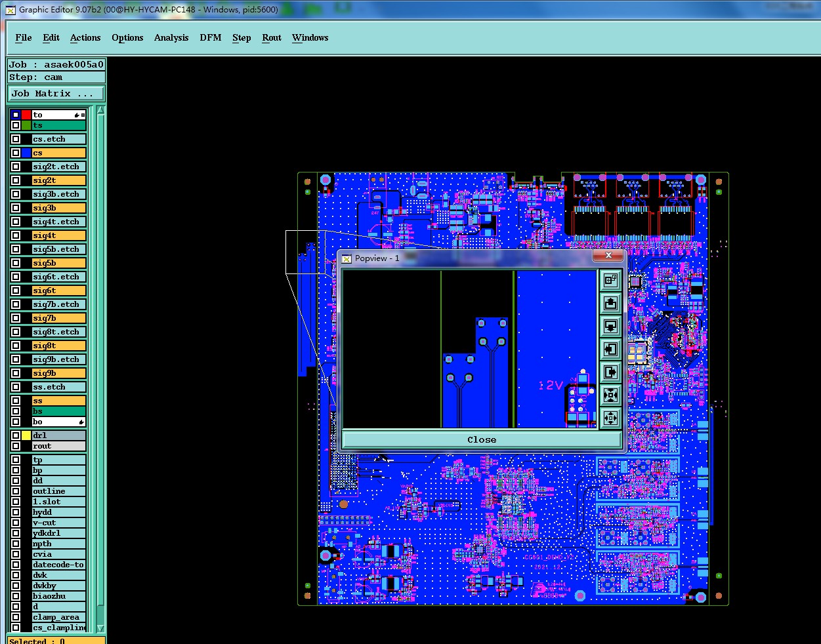Click the Close button in Popview
821x644 pixels.
(x=482, y=439)
